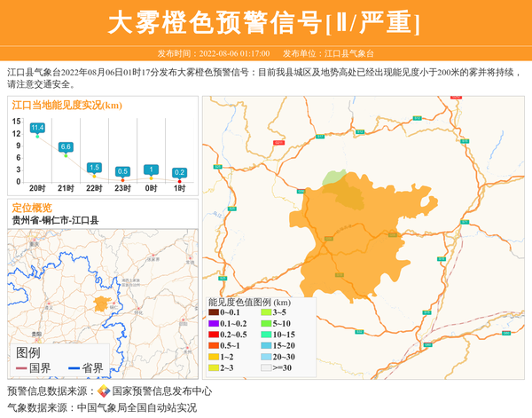
Task: Click the 省界 blue line legend entry
Action: tap(86, 368)
